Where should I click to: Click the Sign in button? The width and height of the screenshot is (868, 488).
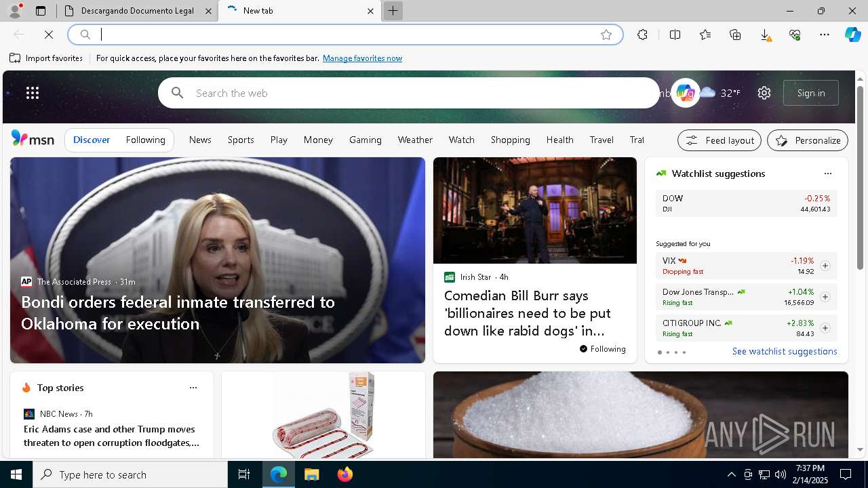pos(811,93)
